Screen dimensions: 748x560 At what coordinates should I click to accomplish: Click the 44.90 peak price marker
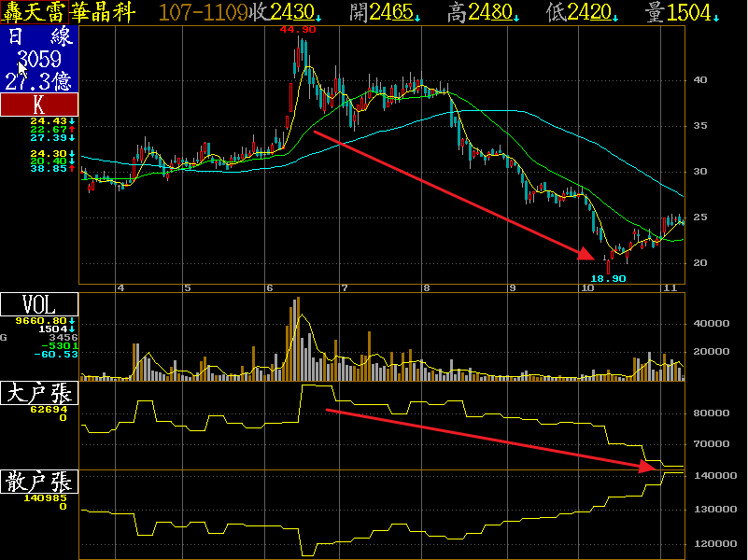297,30
